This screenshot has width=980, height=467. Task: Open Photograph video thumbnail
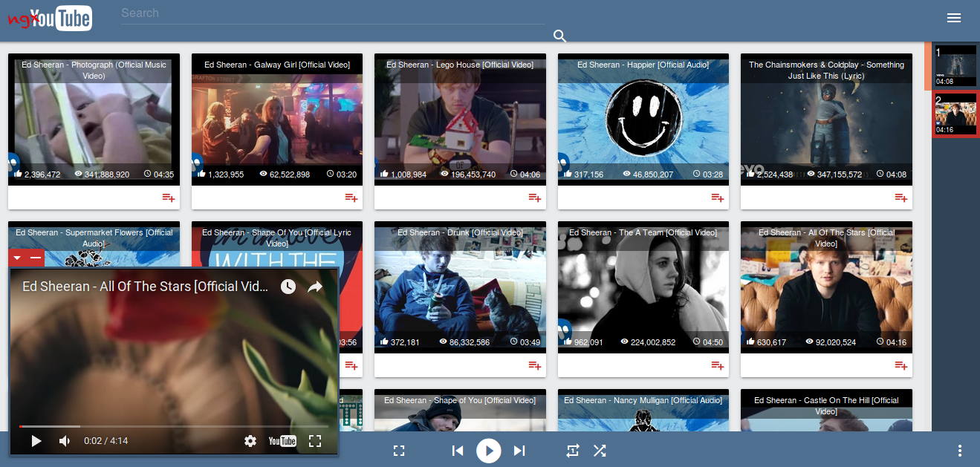click(x=94, y=119)
